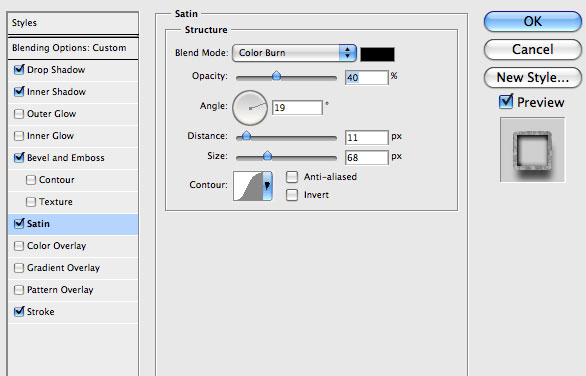Image resolution: width=586 pixels, height=376 pixels.
Task: Focus the Opacity value field
Action: 367,78
